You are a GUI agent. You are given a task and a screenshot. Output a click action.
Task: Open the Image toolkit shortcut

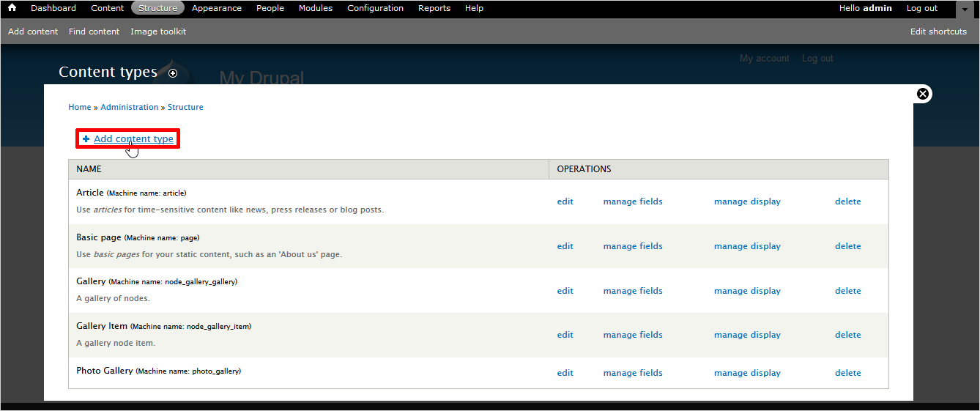[x=158, y=32]
